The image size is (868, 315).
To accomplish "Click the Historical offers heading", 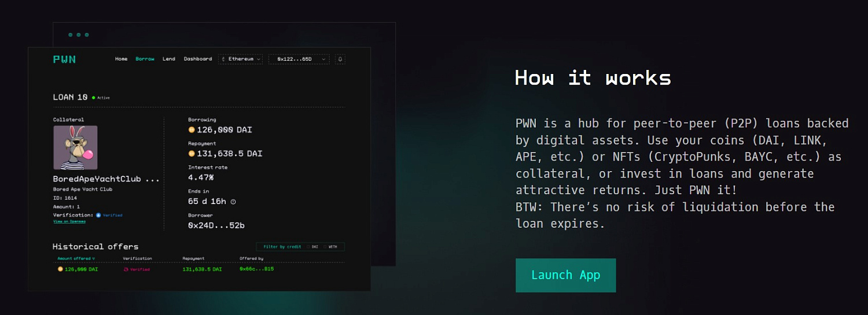I will click(95, 247).
